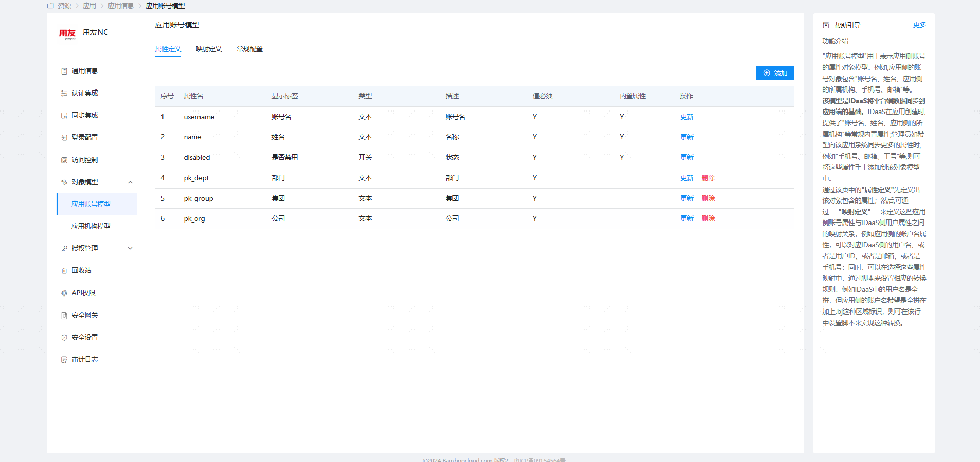Image resolution: width=980 pixels, height=462 pixels.
Task: Click the 安全网关 sidebar icon
Action: click(64, 316)
